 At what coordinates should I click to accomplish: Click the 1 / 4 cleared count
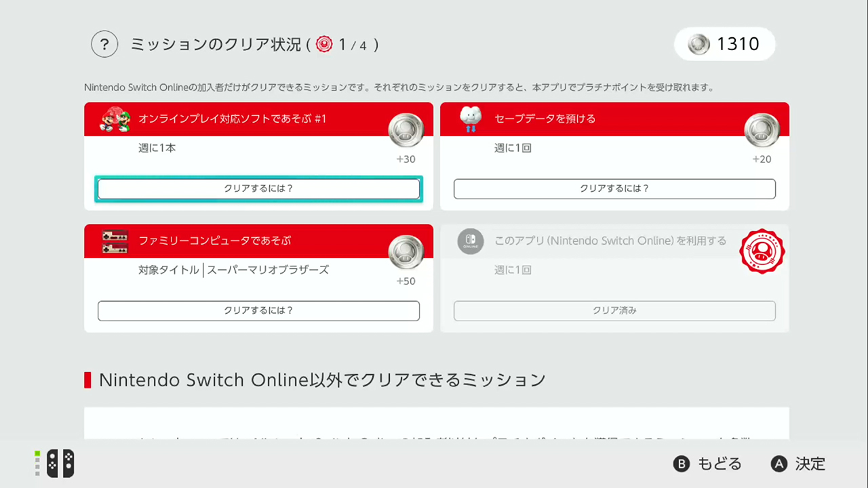(353, 45)
